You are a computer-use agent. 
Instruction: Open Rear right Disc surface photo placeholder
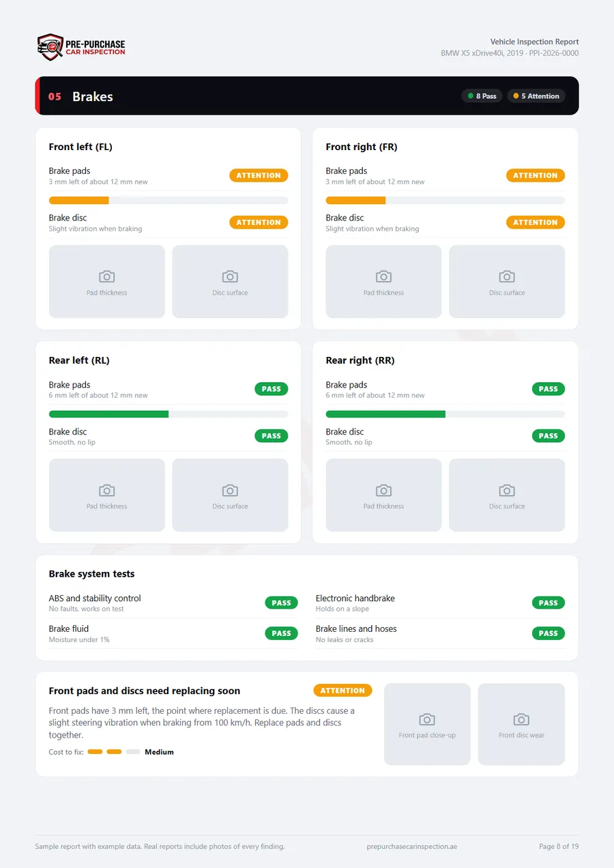(507, 495)
